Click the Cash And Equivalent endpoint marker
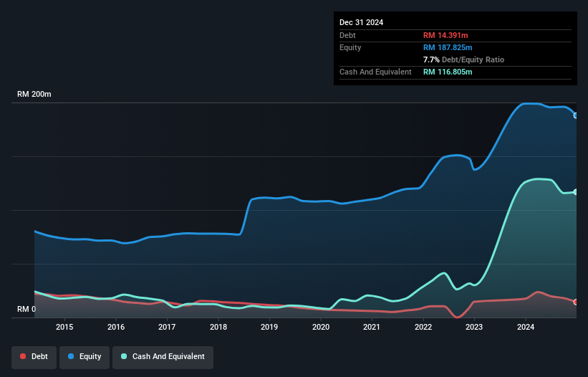The height and width of the screenshot is (377, 588). 576,192
